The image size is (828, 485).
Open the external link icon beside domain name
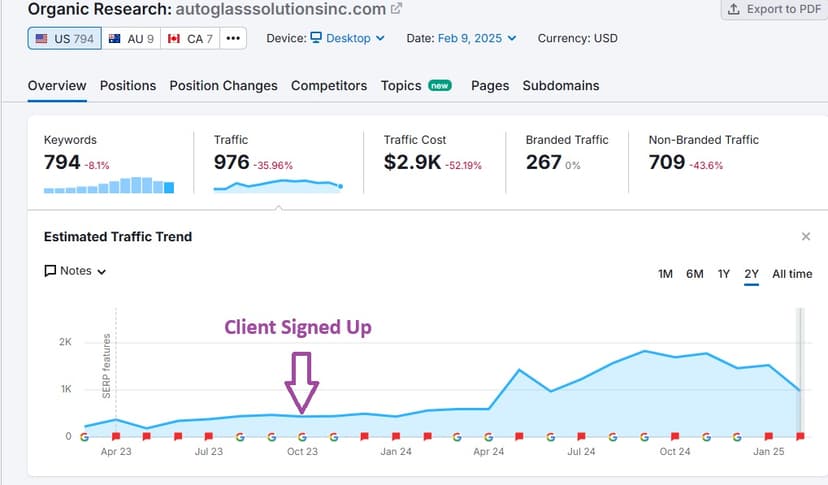[x=397, y=9]
